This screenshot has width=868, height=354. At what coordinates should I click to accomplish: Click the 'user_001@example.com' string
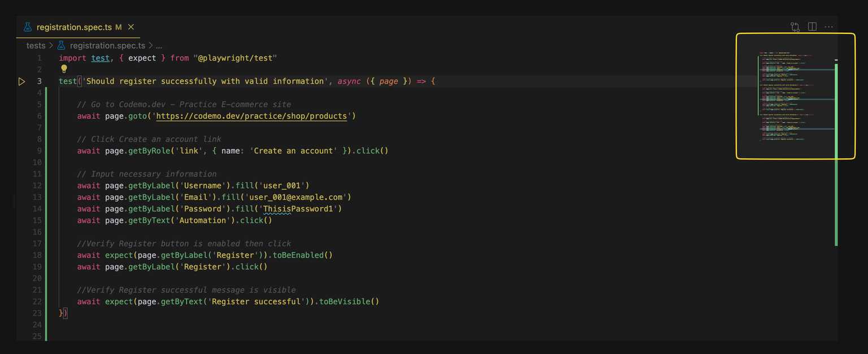coord(296,197)
